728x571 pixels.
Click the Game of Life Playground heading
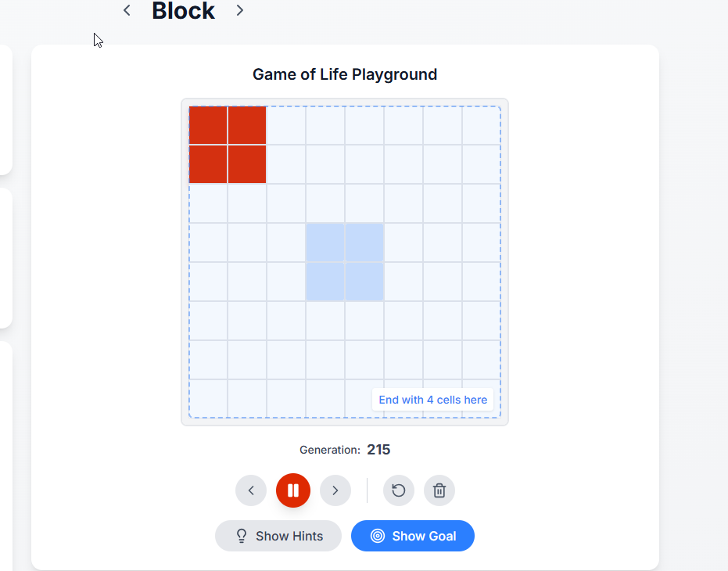[345, 74]
